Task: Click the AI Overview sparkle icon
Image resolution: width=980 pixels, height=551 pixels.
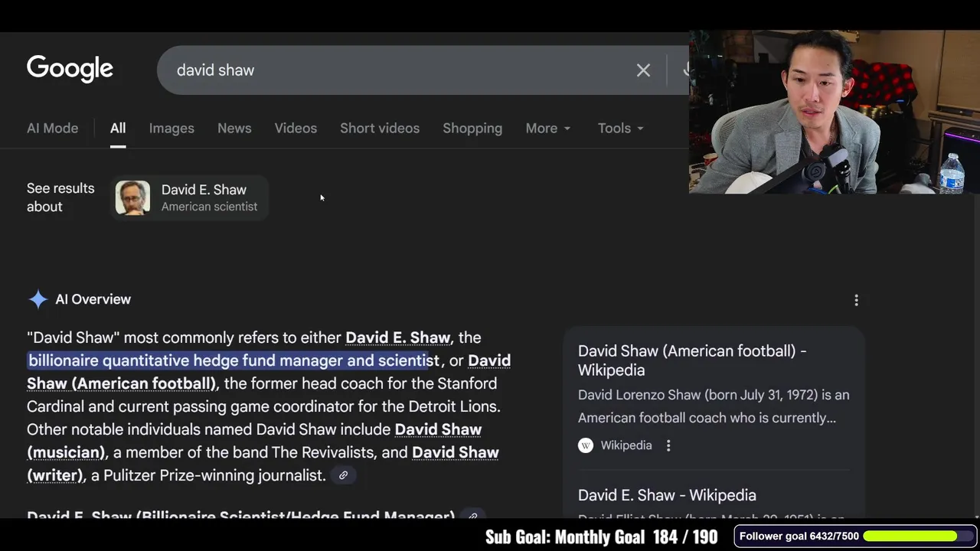Action: (38, 299)
